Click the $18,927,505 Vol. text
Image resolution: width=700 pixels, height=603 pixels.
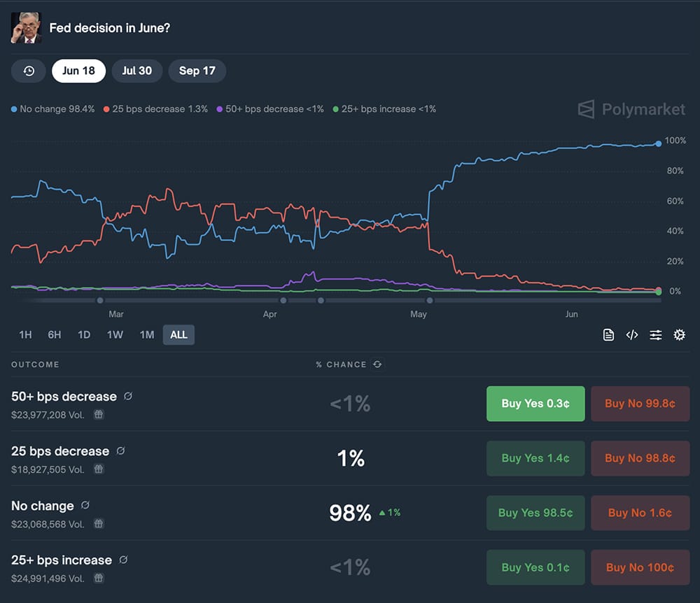48,469
